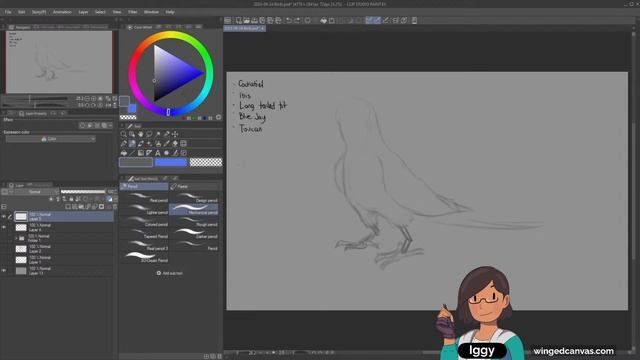The image size is (640, 360).
Task: Select the Move layer tool
Action: pyautogui.click(x=175, y=134)
